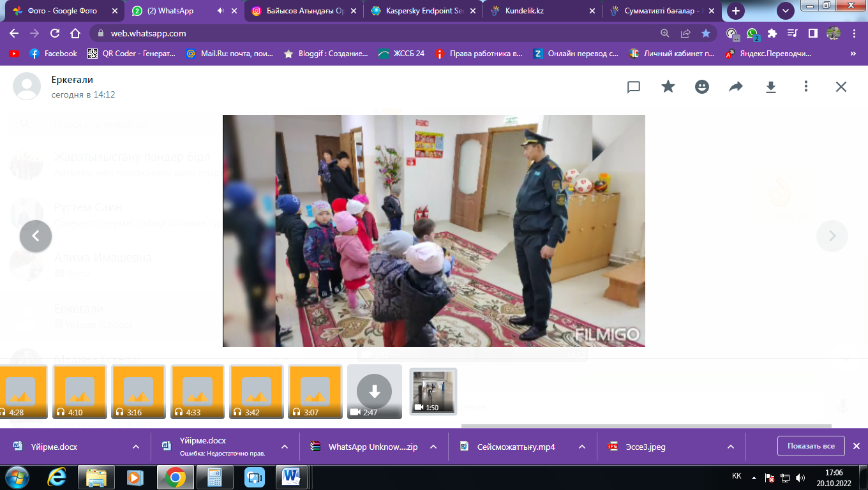Download the current media
Screen dimensions: 868x490
click(771, 87)
